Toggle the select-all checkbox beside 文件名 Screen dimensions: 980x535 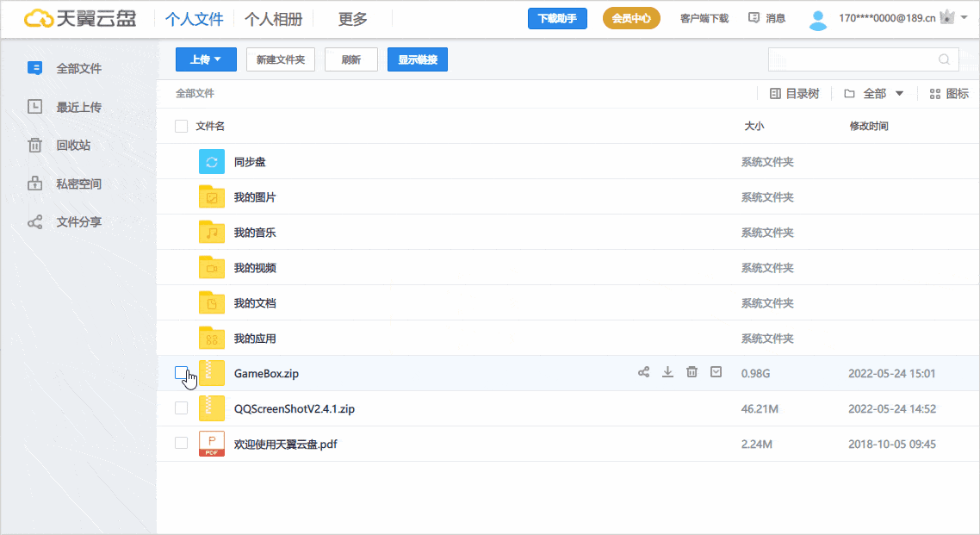coord(181,127)
